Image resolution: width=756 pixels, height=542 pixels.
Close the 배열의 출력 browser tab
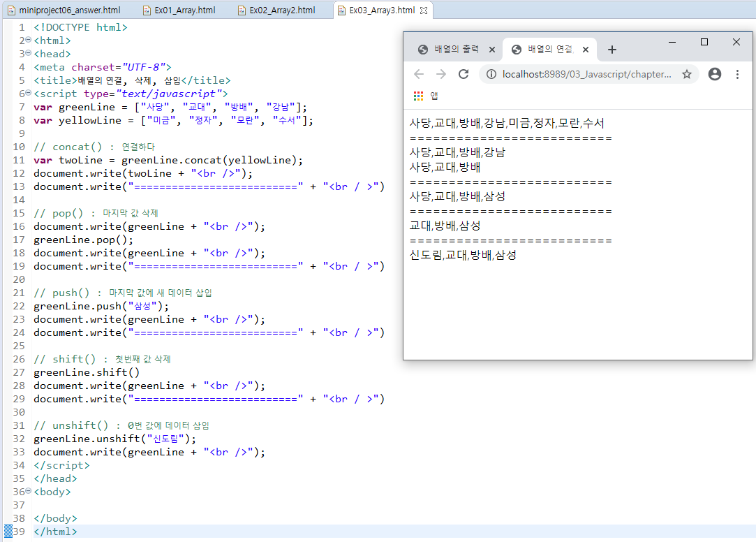[x=492, y=49]
